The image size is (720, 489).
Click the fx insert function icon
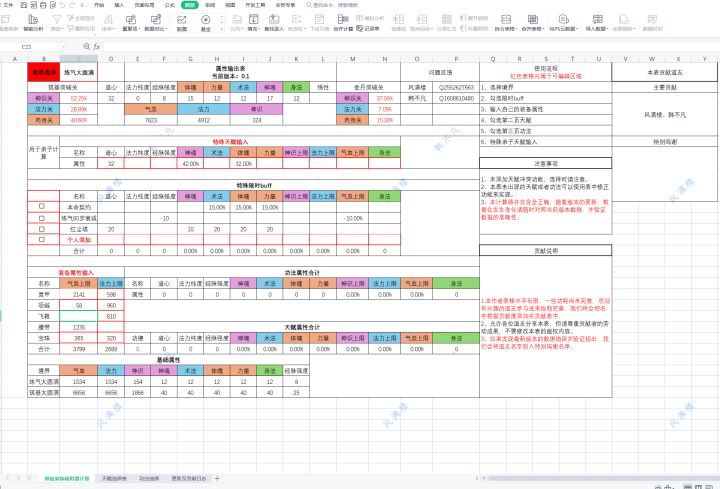[97, 46]
